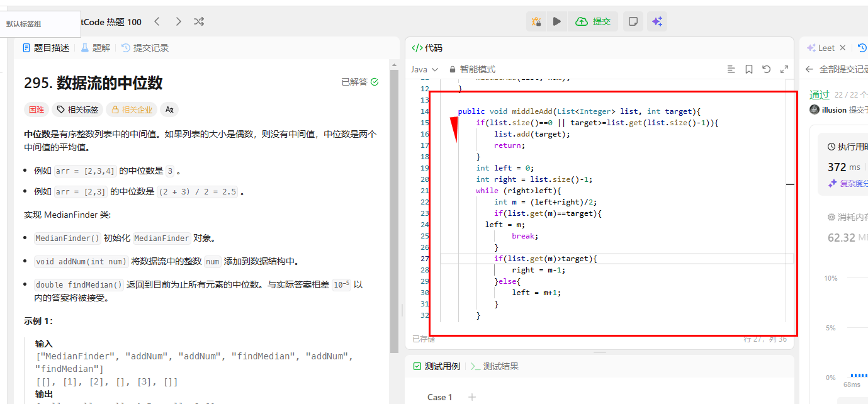Click code line 27 in editor
This screenshot has height=404, width=868.
[x=617, y=259]
